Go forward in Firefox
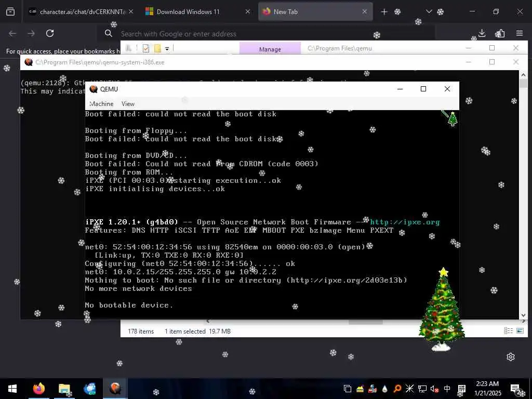Image resolution: width=532 pixels, height=399 pixels. pyautogui.click(x=31, y=33)
